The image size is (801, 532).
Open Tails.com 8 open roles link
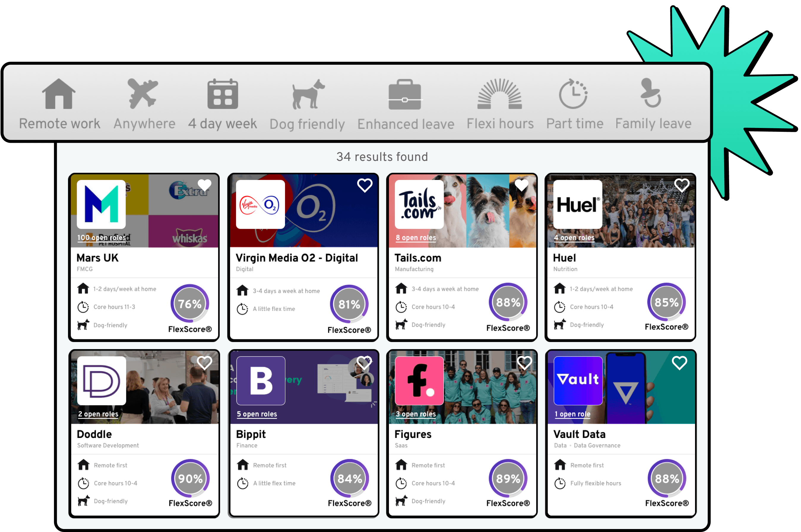(416, 237)
